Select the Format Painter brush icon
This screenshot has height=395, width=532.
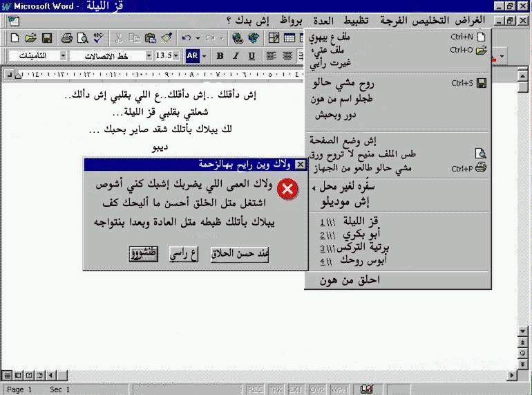167,37
